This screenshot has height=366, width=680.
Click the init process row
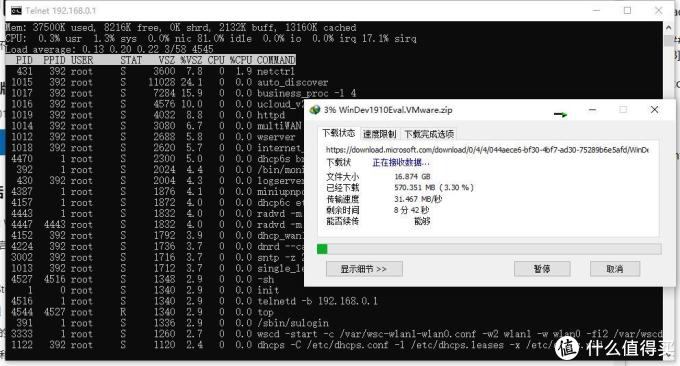tap(142, 290)
